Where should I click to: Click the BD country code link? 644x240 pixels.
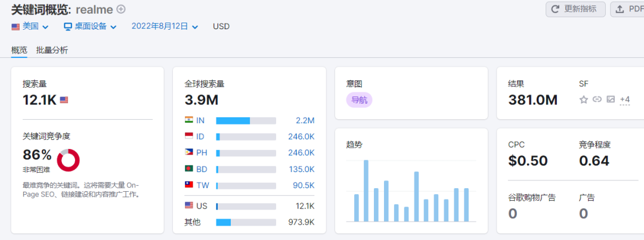(x=202, y=170)
